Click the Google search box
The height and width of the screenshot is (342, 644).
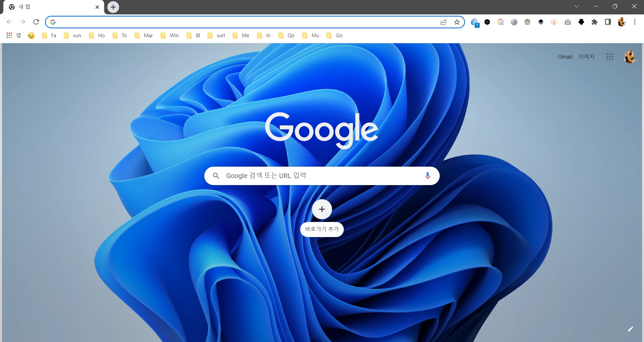322,176
